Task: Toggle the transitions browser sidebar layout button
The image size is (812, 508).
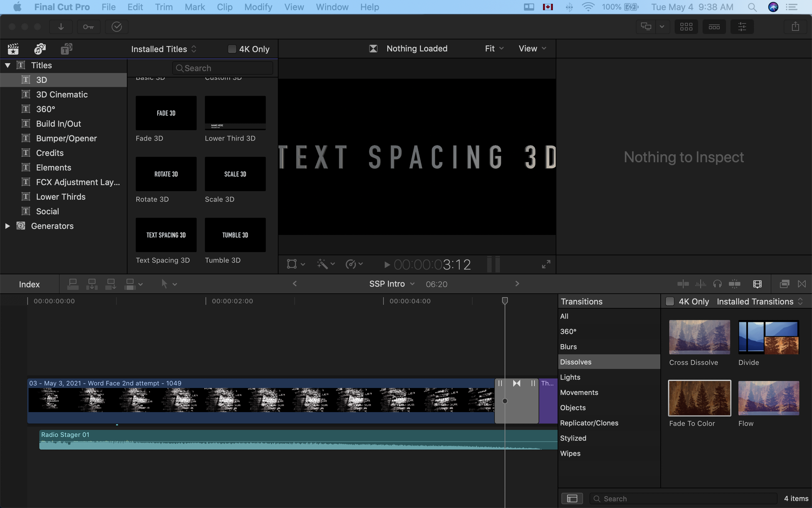Action: pyautogui.click(x=572, y=498)
